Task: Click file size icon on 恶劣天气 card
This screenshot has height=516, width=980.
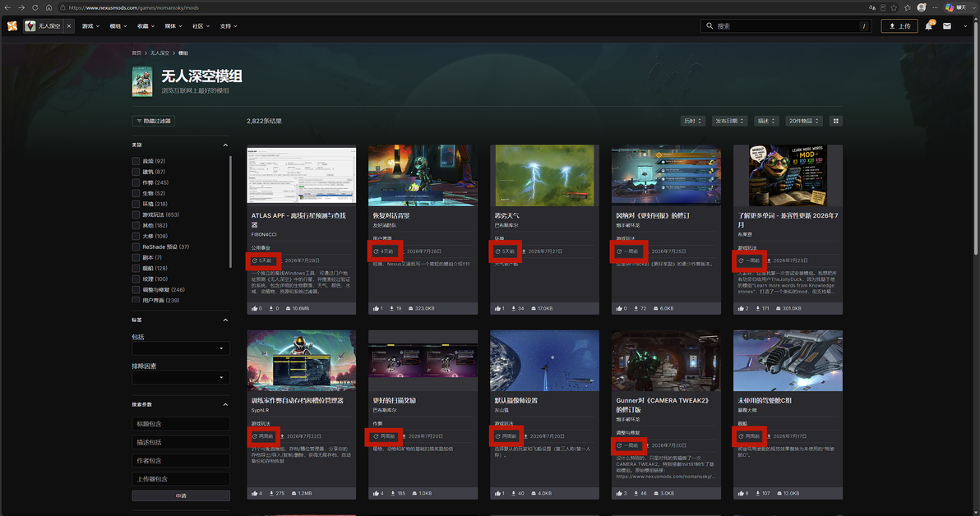Action: (533, 308)
